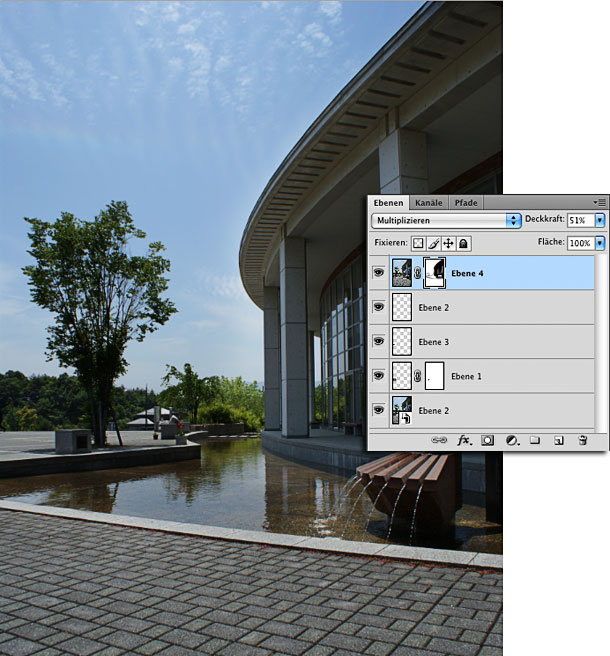
Task: Hide the Ebene 4 layer
Action: point(379,273)
